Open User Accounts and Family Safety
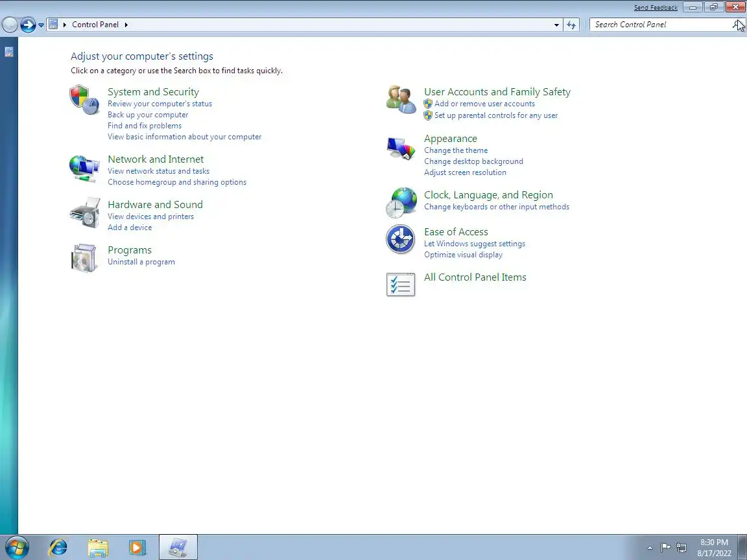The width and height of the screenshot is (747, 560). click(497, 92)
